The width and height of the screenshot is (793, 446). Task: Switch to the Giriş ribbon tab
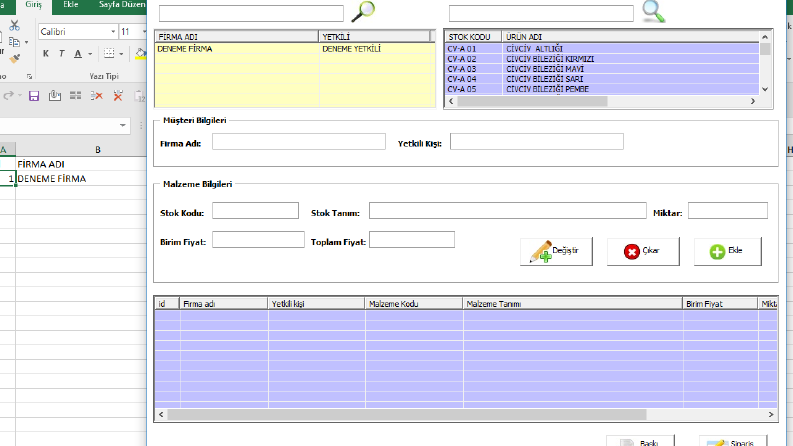[x=33, y=5]
